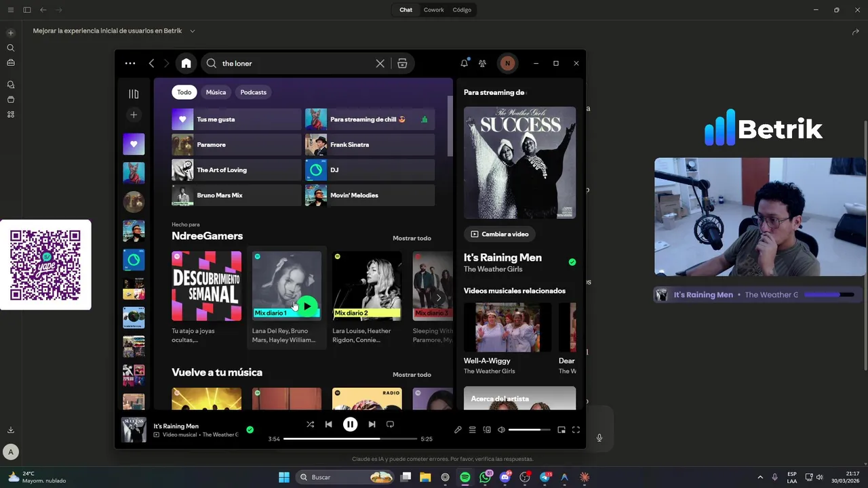
Task: Open the miniplayer
Action: point(561,430)
